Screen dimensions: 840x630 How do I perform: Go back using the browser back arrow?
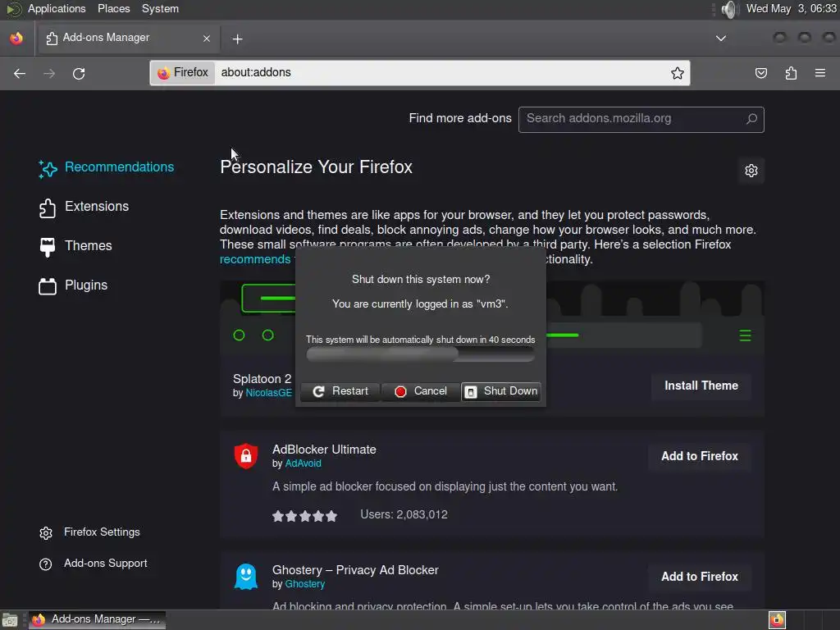(x=20, y=73)
